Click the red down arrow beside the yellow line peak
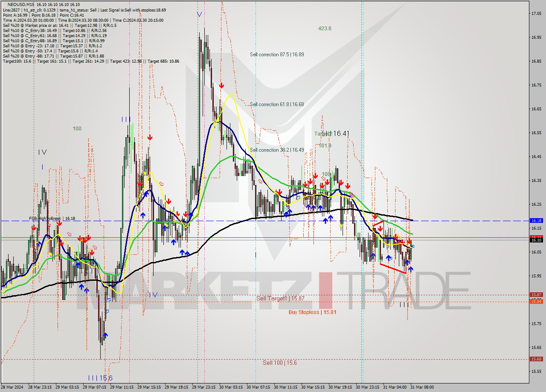The height and width of the screenshot is (392, 546). point(221,86)
